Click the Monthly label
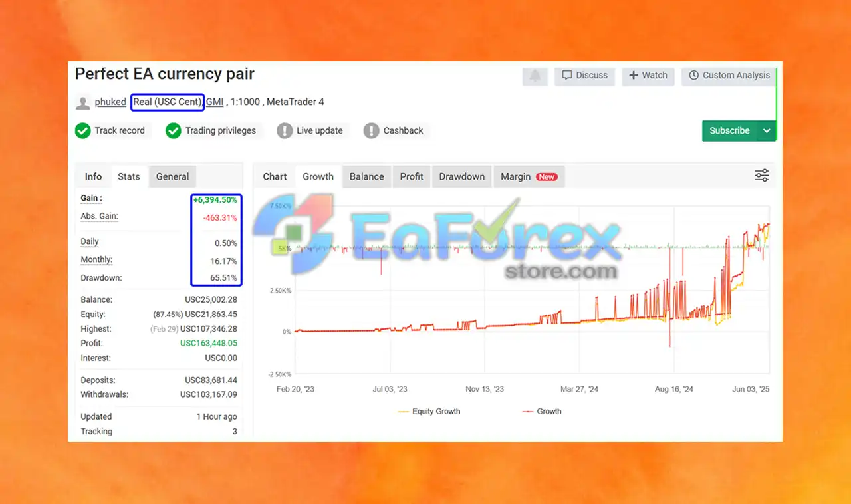This screenshot has width=851, height=504. click(96, 259)
